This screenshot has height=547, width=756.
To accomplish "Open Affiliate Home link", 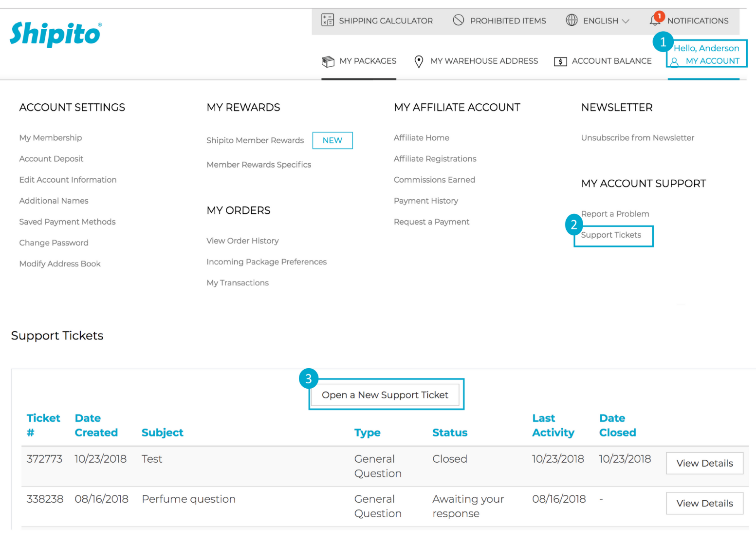I will pos(422,138).
